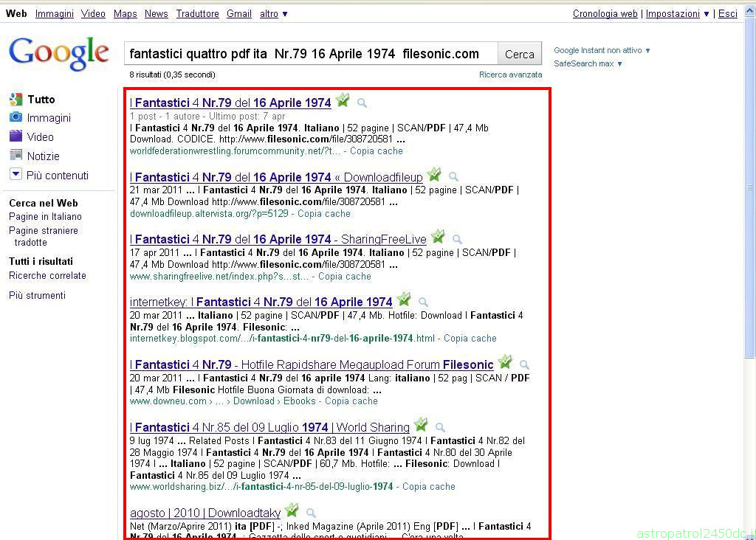Open the SharingFreeLive result title link
The image size is (756, 540).
click(x=278, y=240)
